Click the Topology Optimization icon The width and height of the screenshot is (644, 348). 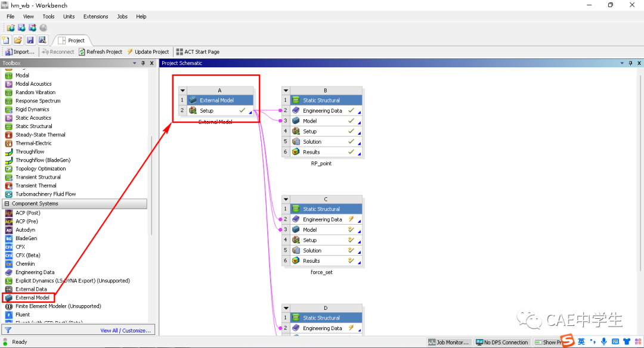pos(8,169)
